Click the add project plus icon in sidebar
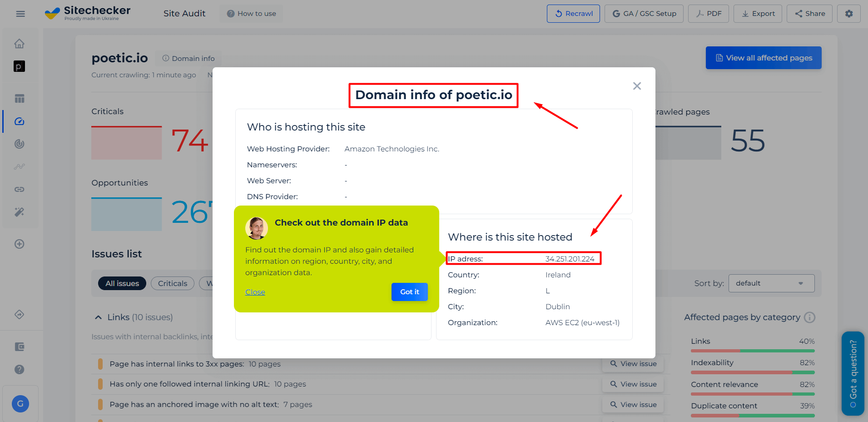 [x=19, y=244]
